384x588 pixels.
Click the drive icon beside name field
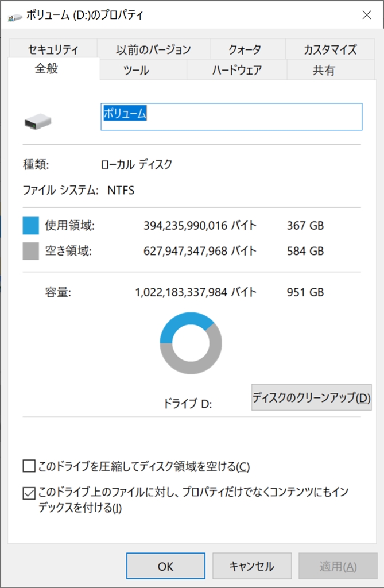37,122
